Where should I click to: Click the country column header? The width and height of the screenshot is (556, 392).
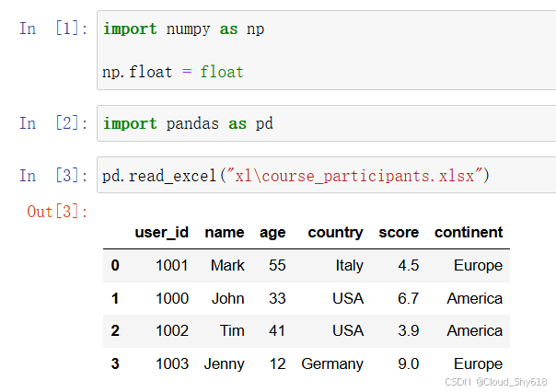click(x=335, y=233)
